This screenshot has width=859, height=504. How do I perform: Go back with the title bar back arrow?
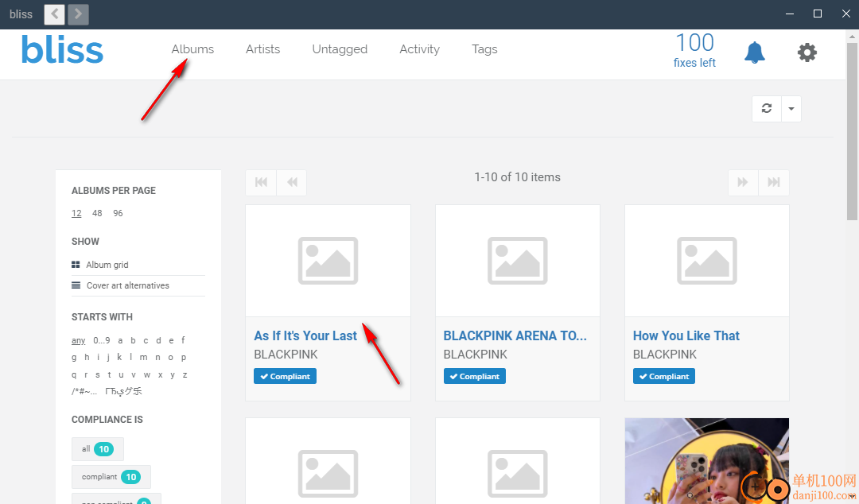click(54, 14)
